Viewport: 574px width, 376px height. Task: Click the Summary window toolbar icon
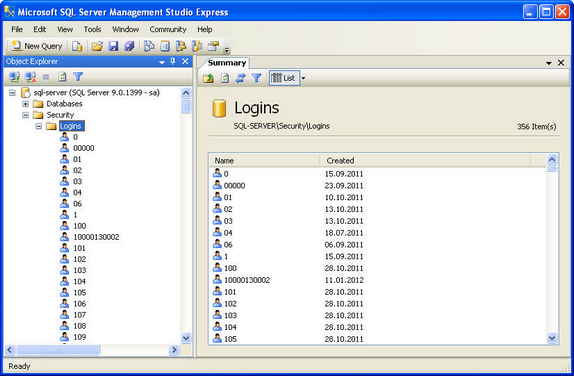pyautogui.click(x=165, y=46)
